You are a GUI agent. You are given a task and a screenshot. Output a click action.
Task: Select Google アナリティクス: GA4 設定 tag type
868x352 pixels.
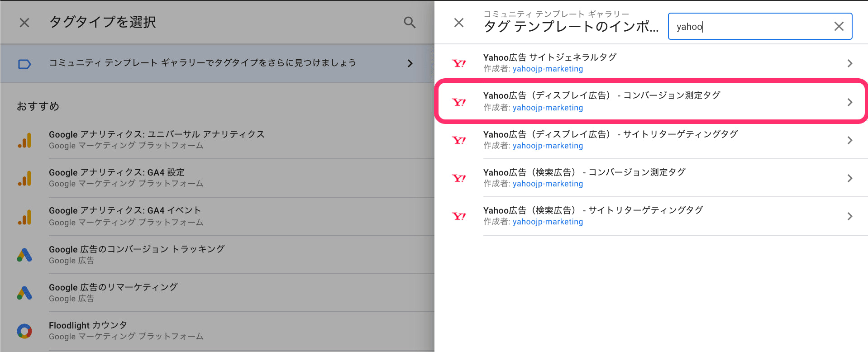217,178
